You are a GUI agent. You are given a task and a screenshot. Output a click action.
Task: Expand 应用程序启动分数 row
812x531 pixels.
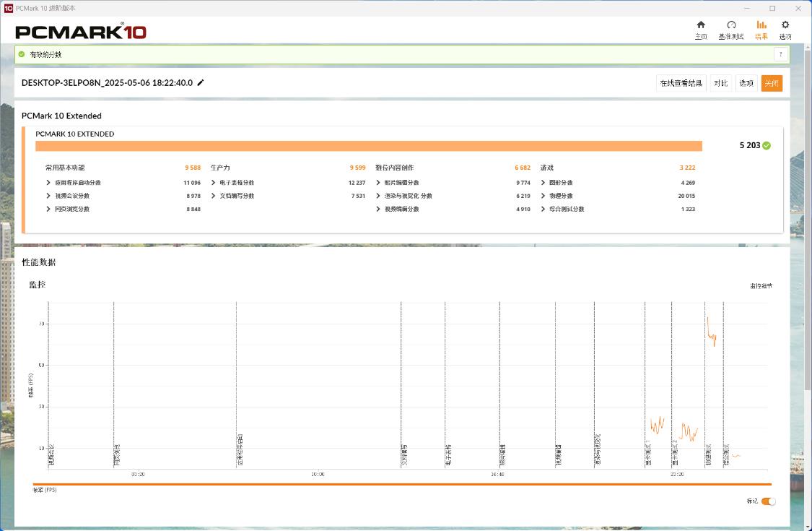tap(48, 183)
